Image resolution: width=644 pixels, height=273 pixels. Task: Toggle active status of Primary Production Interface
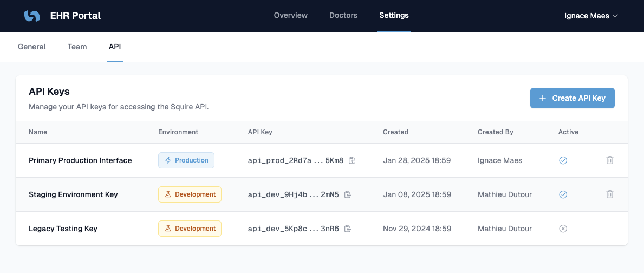click(x=563, y=160)
